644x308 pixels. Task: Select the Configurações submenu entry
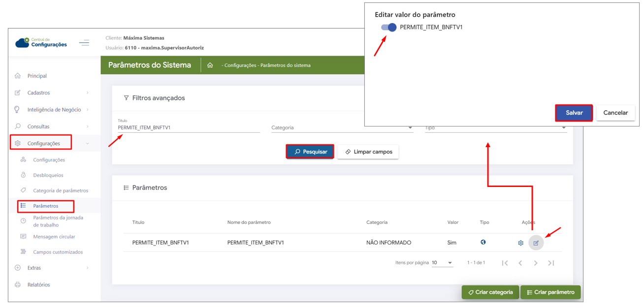point(49,160)
